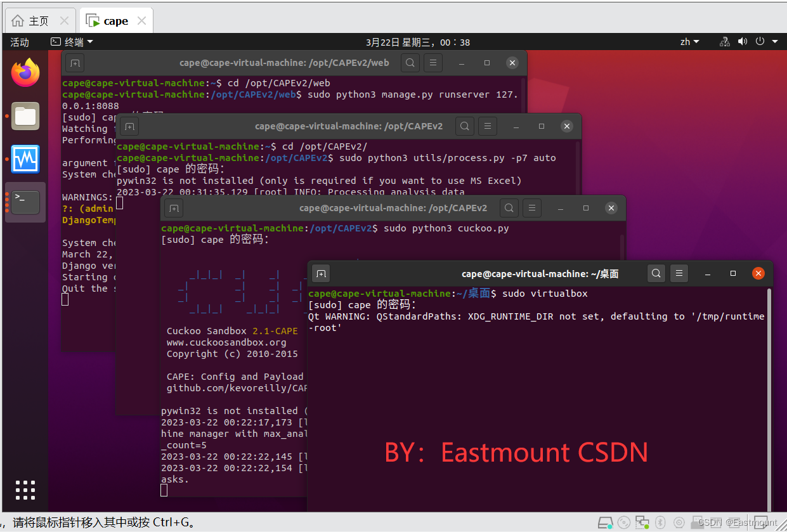Click the network adapter icon in VMware status bar
The image size is (787, 532).
(x=642, y=522)
